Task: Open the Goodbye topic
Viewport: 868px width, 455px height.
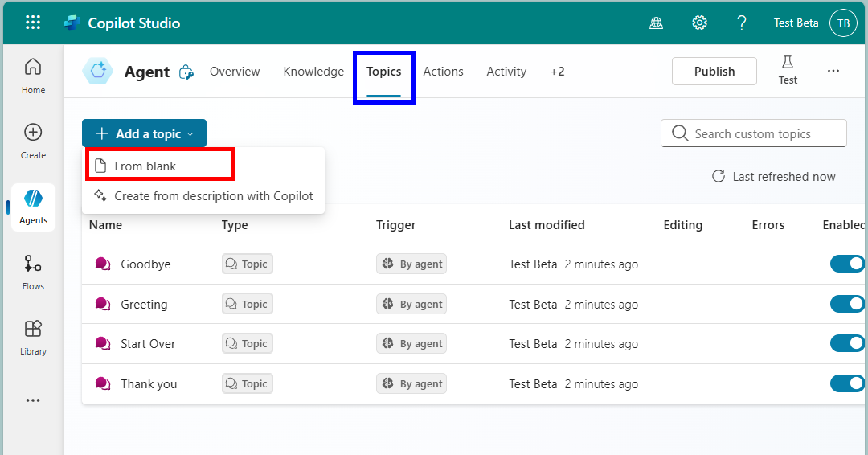Action: pyautogui.click(x=145, y=264)
